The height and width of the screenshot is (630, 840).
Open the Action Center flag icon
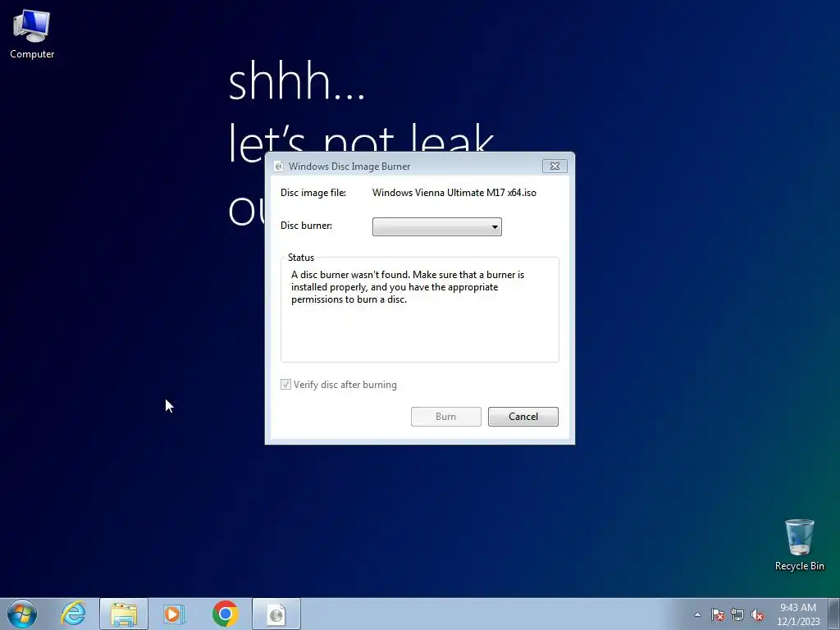pyautogui.click(x=717, y=614)
